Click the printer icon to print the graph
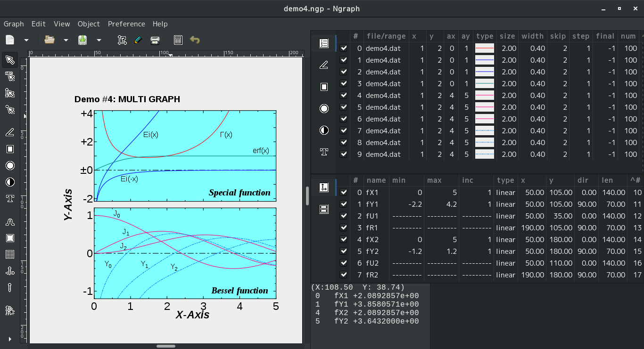The width and height of the screenshot is (644, 349). pos(155,40)
